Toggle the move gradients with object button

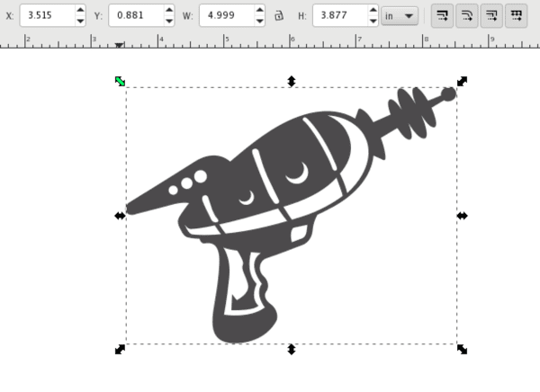491,15
